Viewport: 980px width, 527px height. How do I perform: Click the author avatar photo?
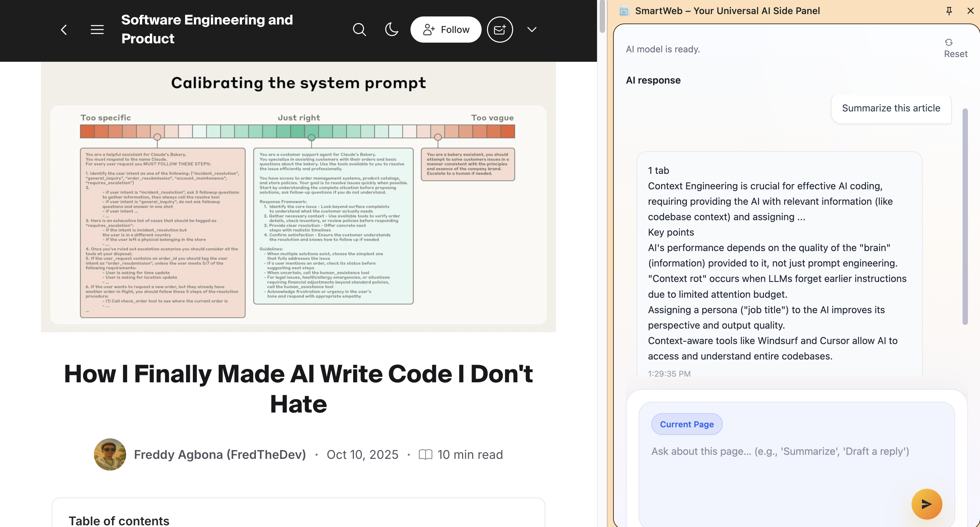click(110, 454)
